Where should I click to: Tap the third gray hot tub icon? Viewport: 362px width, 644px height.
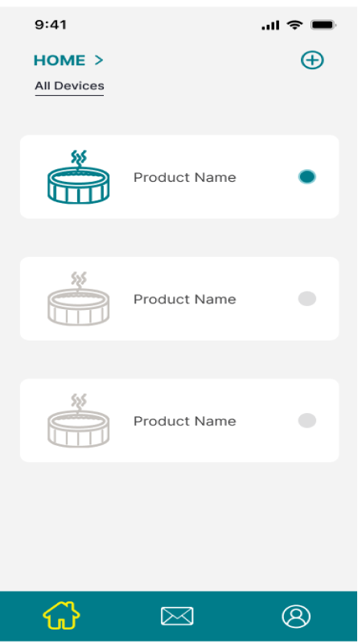point(78,420)
